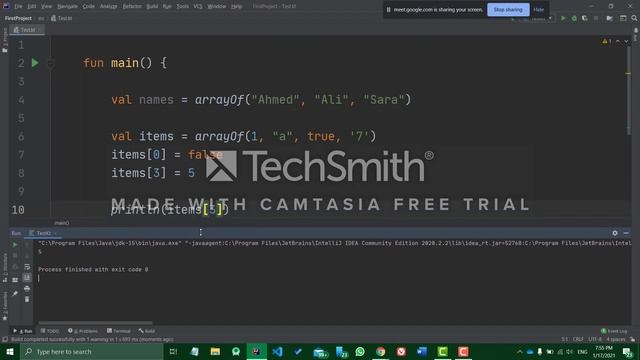Toggle soft-wrap in Run console
Screen dimensions: 640x360
click(27, 267)
